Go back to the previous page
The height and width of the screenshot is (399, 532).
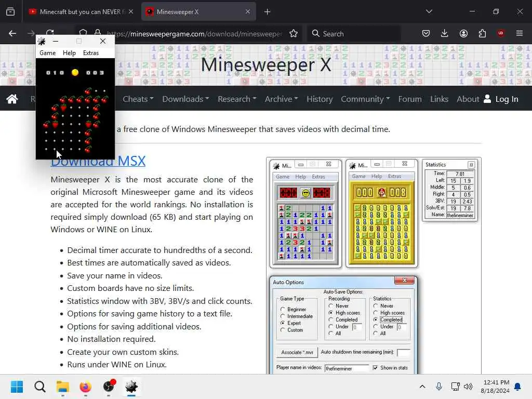click(x=12, y=33)
